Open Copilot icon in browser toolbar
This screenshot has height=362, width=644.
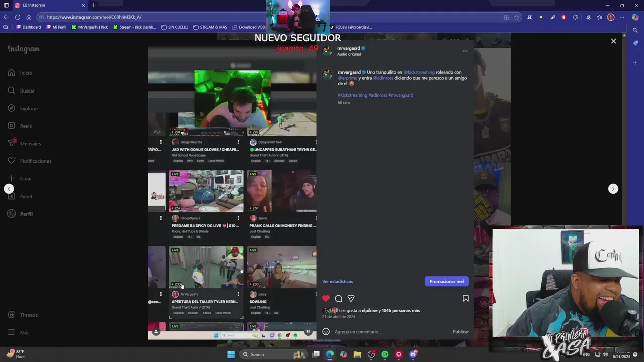tap(635, 17)
